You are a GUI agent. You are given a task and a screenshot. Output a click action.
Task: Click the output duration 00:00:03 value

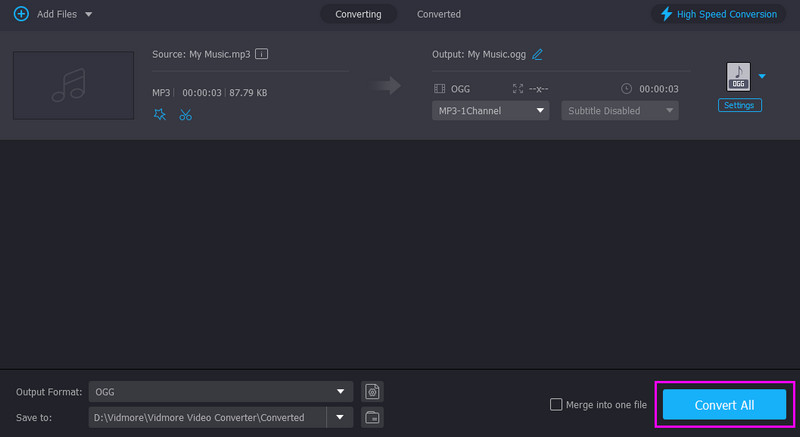coord(659,89)
